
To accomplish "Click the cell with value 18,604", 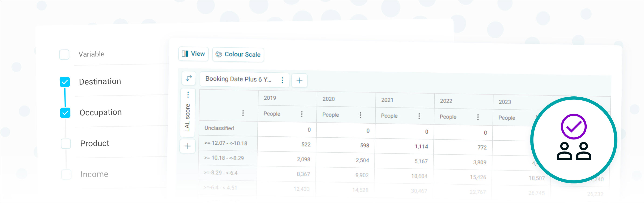I will click(x=404, y=176).
